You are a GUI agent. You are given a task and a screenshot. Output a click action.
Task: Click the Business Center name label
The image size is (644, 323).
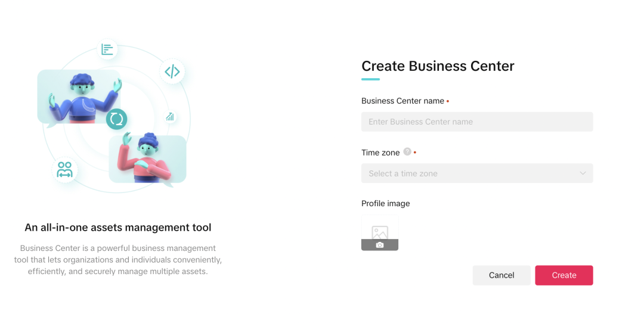(x=403, y=101)
